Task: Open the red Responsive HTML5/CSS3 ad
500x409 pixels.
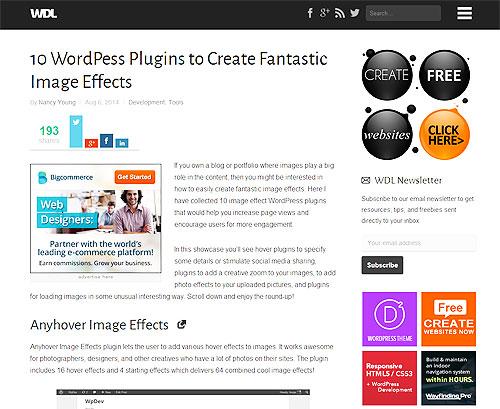Action: coord(389,378)
